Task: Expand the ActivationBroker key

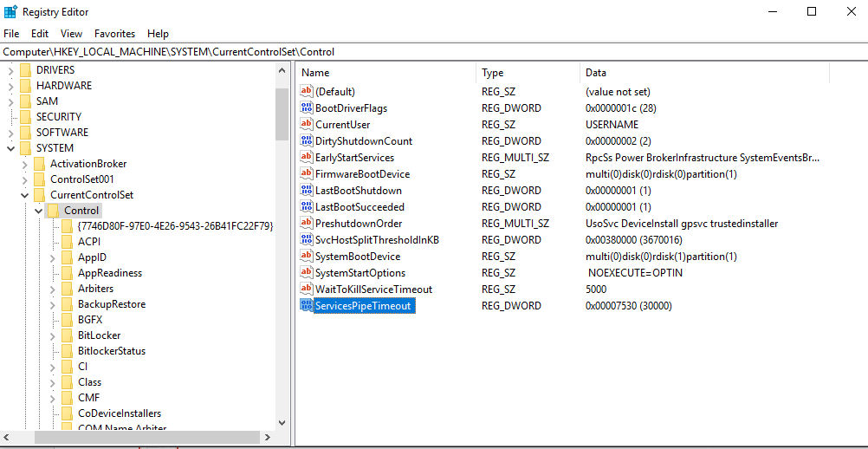Action: click(24, 164)
